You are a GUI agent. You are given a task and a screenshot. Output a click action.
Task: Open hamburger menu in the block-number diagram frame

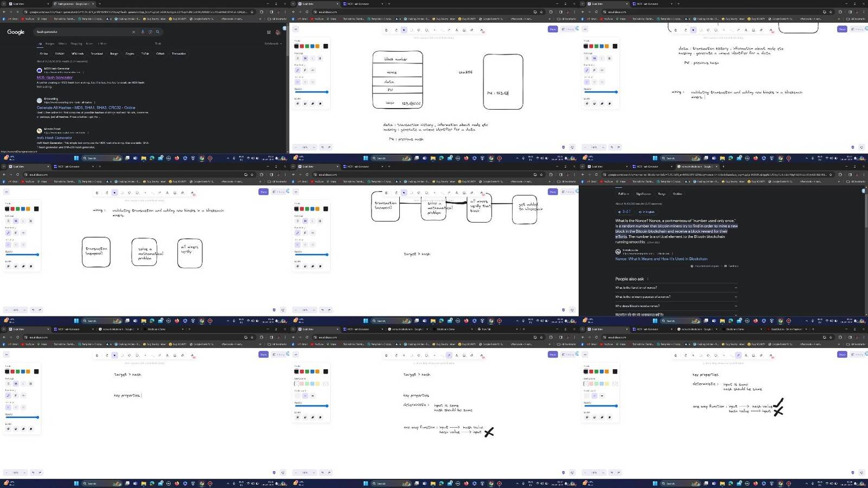296,29
